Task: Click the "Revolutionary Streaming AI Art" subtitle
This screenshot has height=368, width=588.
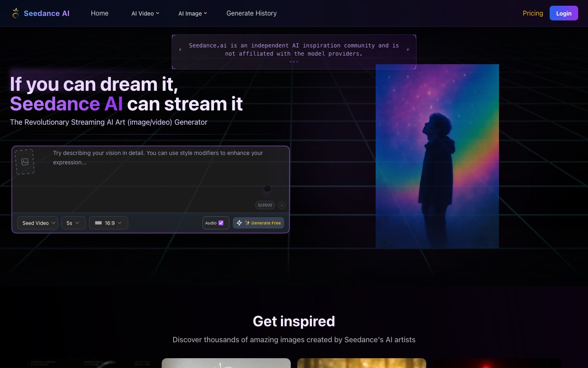Action: point(109,122)
